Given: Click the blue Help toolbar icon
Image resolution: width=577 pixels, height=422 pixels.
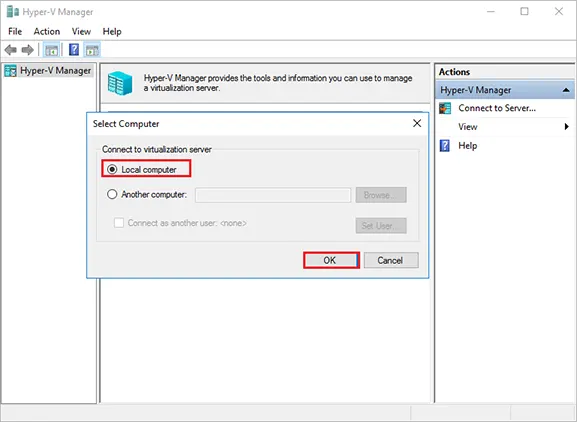Looking at the screenshot, I should pos(74,49).
